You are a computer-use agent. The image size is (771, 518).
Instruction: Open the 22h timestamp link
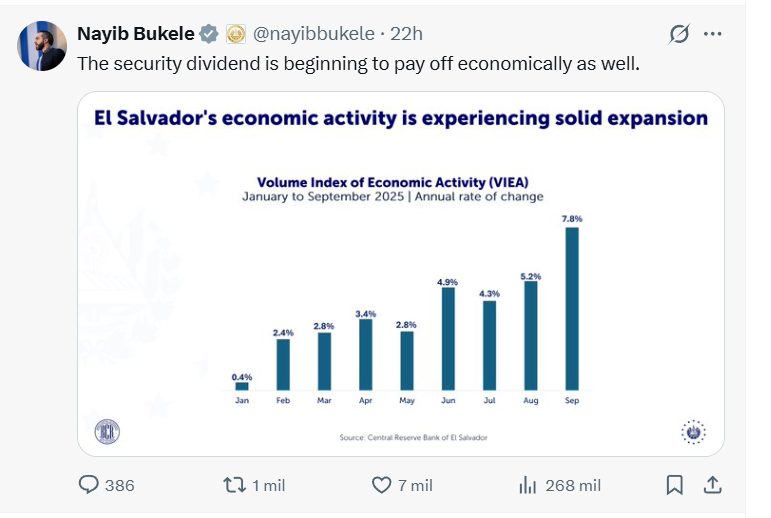(406, 34)
